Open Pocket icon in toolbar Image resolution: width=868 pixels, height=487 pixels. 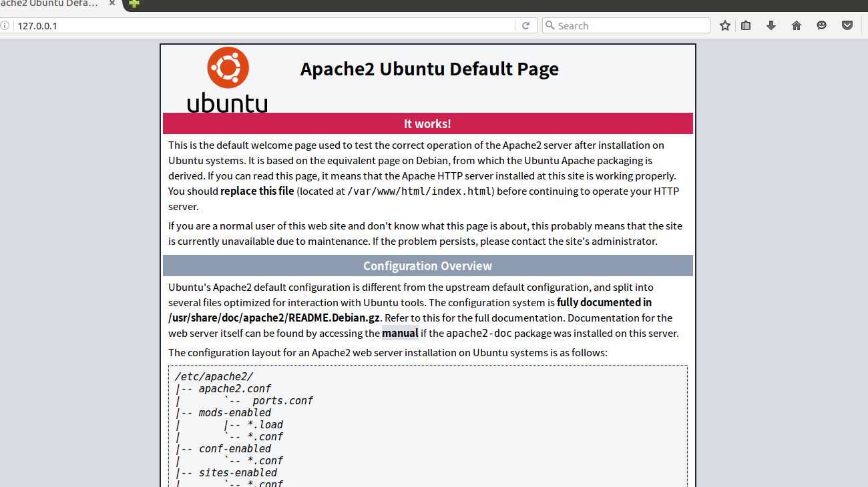coord(847,25)
